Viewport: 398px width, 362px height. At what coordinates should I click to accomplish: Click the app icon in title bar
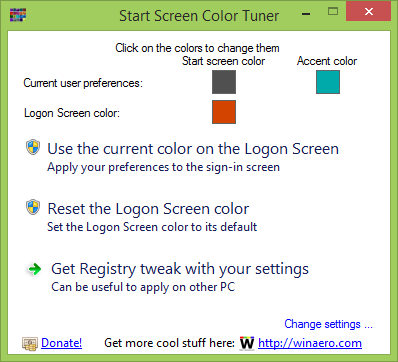coord(18,15)
